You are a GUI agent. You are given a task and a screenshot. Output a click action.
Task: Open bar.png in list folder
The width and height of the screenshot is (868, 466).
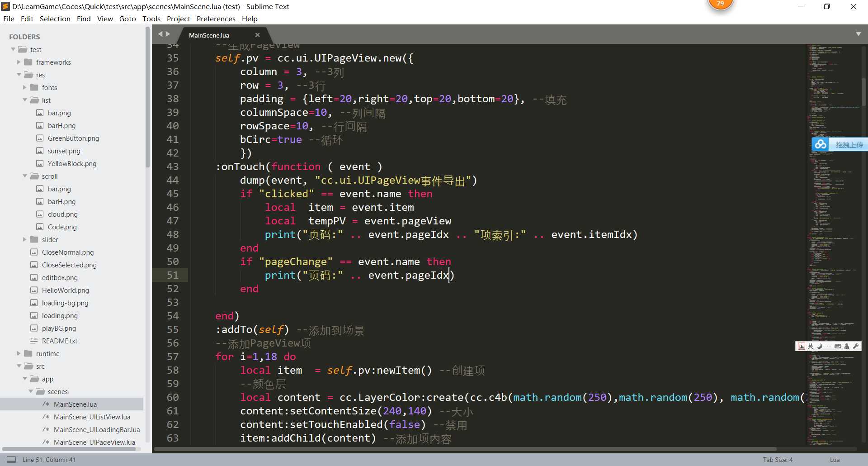(x=59, y=113)
